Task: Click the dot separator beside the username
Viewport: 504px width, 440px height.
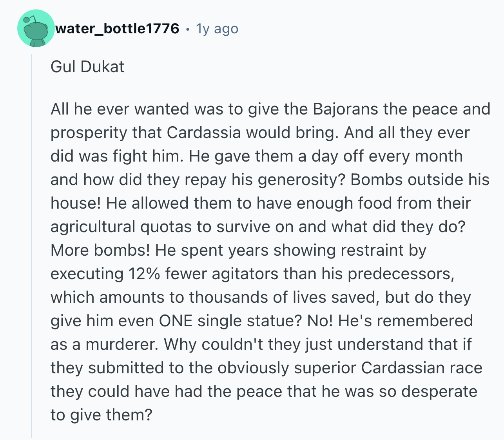Action: [x=188, y=29]
